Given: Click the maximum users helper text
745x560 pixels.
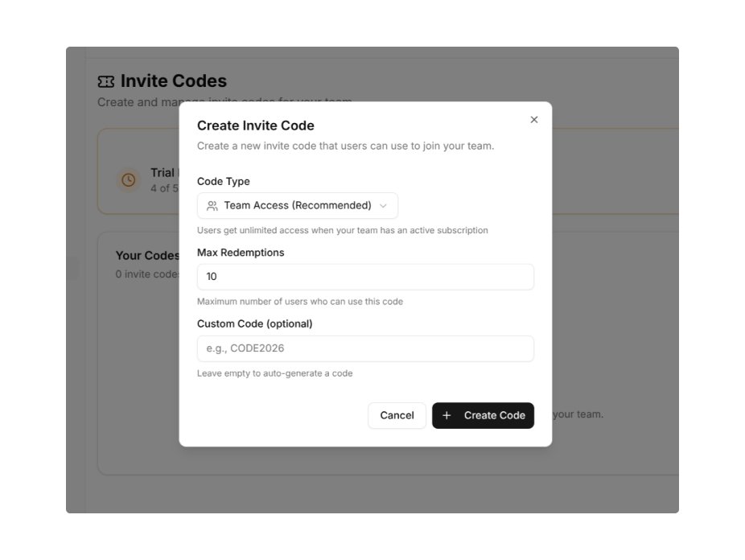Looking at the screenshot, I should [x=299, y=302].
